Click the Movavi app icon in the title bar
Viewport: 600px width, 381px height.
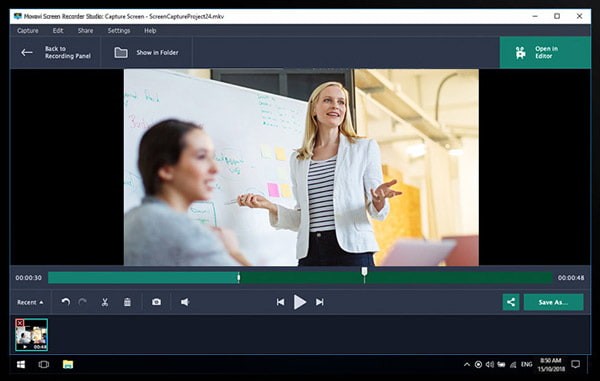(18, 16)
